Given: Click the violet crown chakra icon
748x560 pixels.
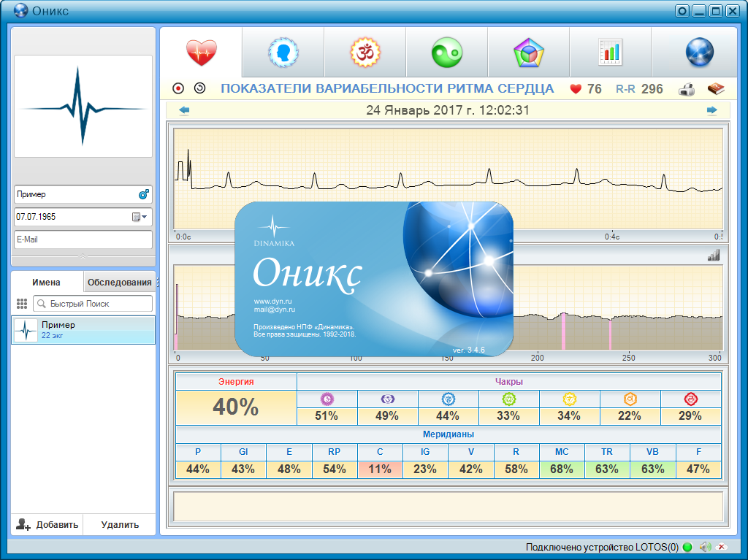Looking at the screenshot, I should click(327, 399).
